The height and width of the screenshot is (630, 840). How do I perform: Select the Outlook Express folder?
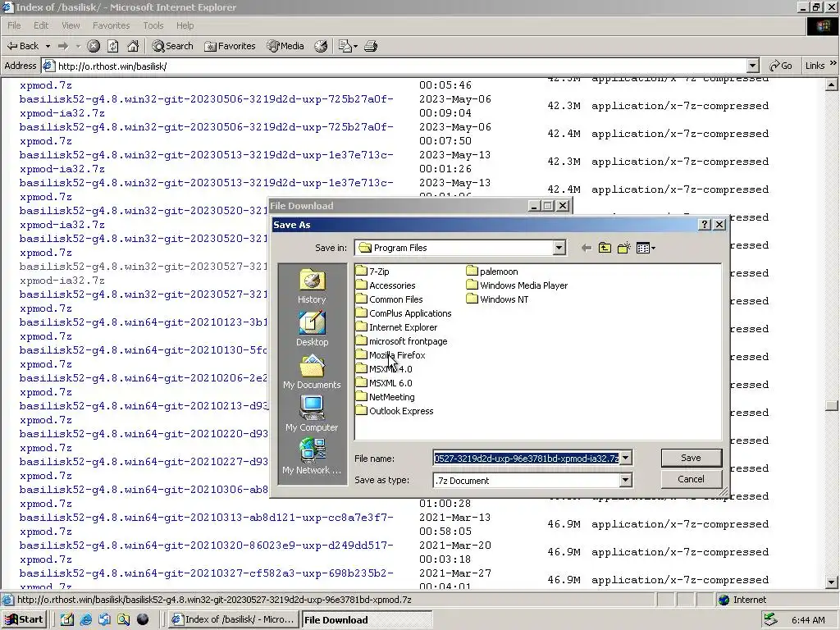[x=395, y=411]
